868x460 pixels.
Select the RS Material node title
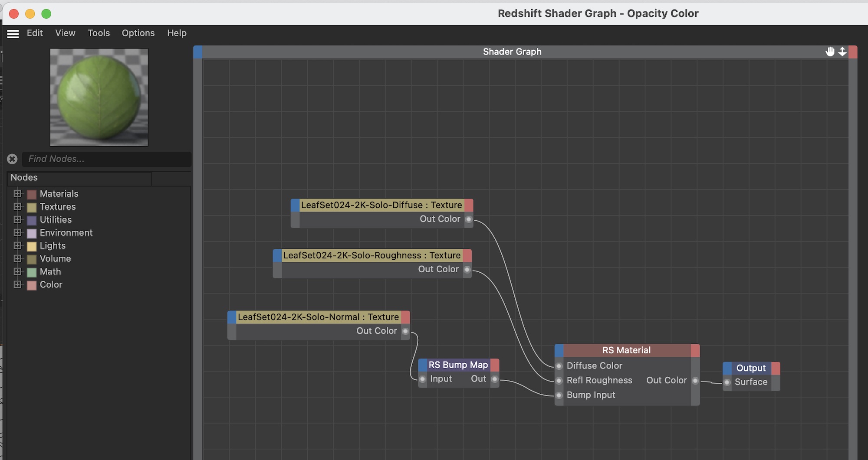click(626, 350)
